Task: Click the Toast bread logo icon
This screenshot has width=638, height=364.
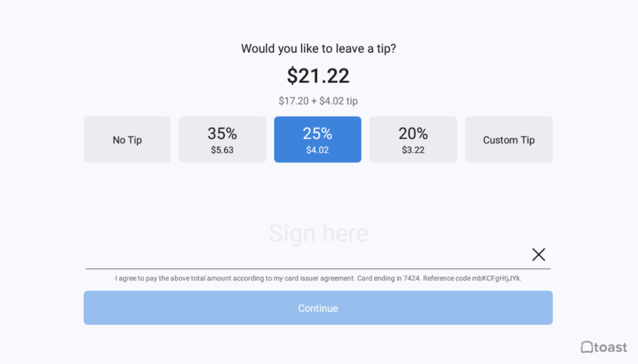Action: click(x=587, y=347)
